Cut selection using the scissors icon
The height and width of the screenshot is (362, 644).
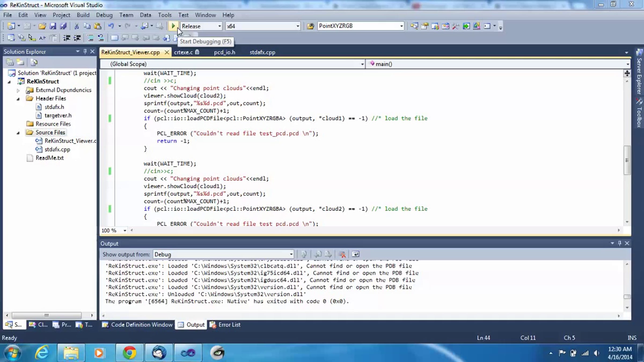[76, 26]
